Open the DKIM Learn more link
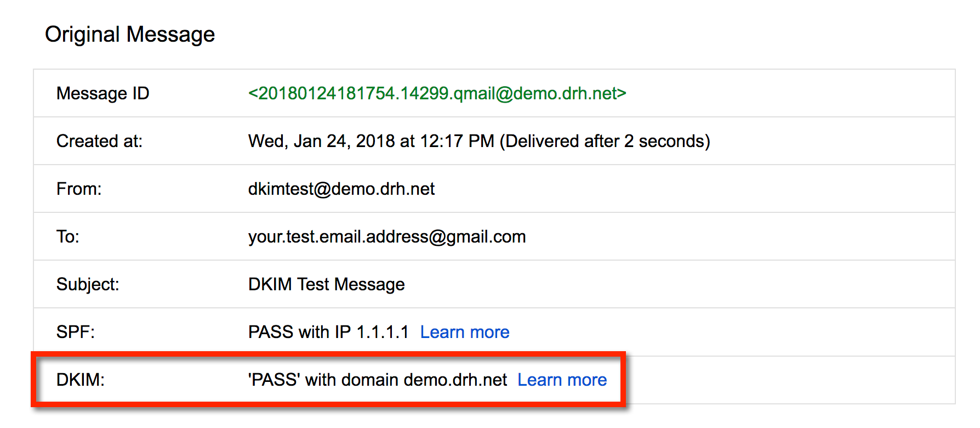This screenshot has width=980, height=428. coord(562,380)
